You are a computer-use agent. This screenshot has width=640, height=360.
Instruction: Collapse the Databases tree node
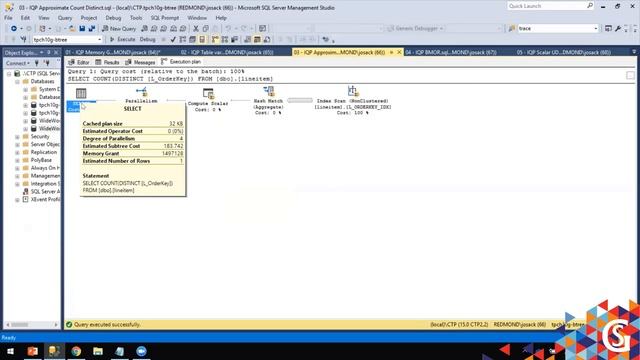pos(17,81)
